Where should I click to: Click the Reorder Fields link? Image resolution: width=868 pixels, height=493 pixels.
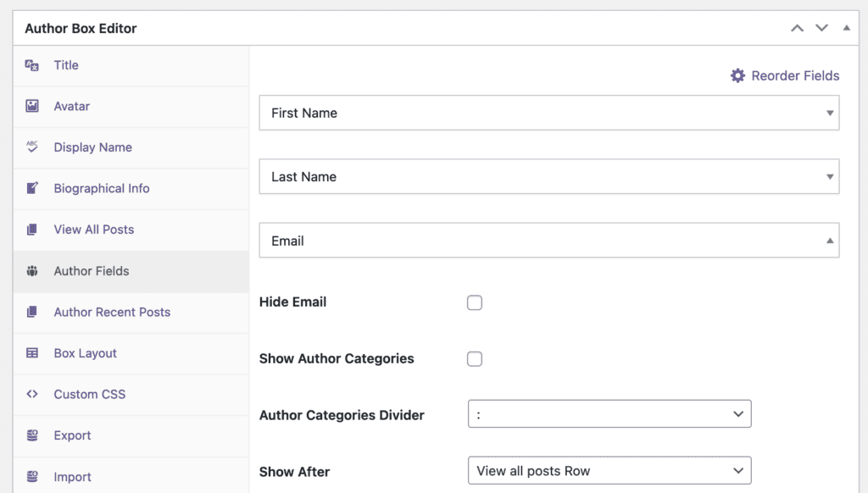[x=793, y=75]
